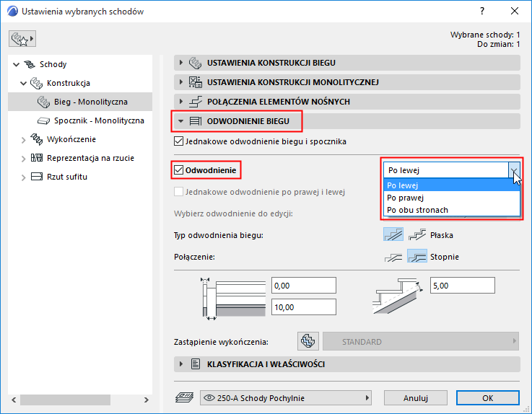Uncheck the Odwodnienie checkbox

tap(178, 169)
